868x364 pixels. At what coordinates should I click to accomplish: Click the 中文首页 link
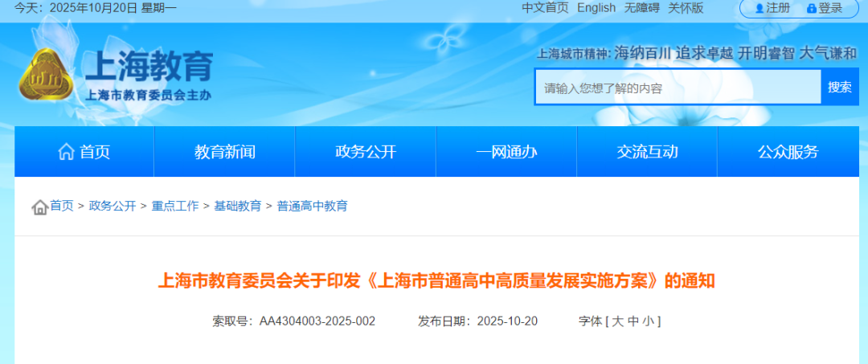pyautogui.click(x=545, y=8)
